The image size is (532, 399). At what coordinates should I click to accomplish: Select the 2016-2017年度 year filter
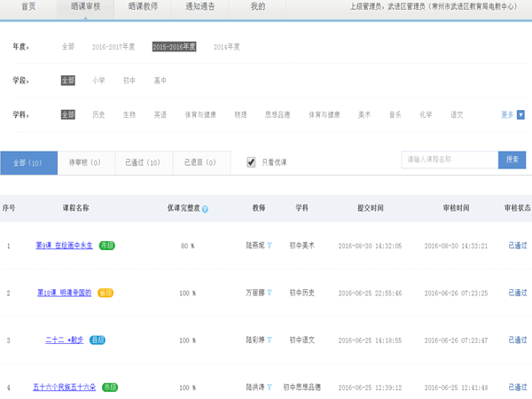pyautogui.click(x=113, y=47)
